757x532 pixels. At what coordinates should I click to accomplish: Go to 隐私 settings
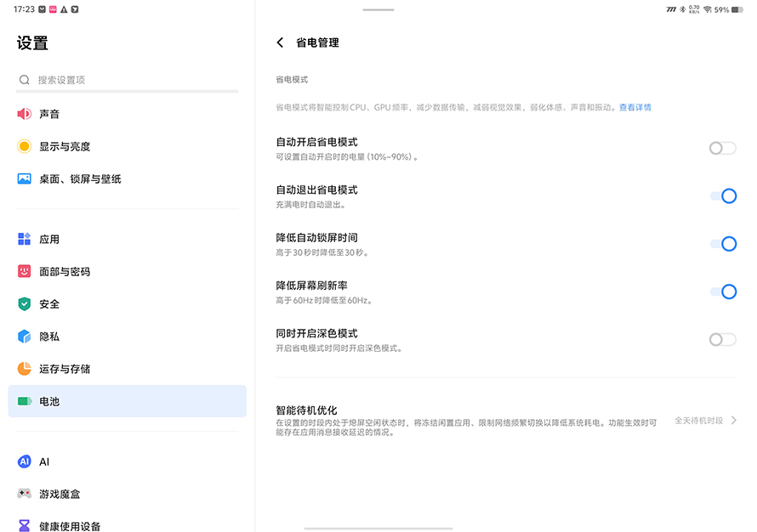(x=128, y=337)
